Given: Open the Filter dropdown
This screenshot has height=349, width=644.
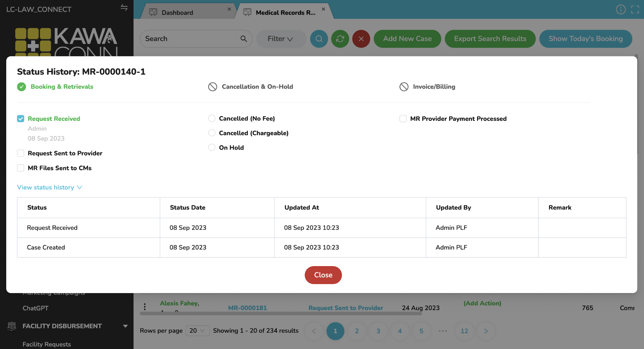Looking at the screenshot, I should 280,39.
